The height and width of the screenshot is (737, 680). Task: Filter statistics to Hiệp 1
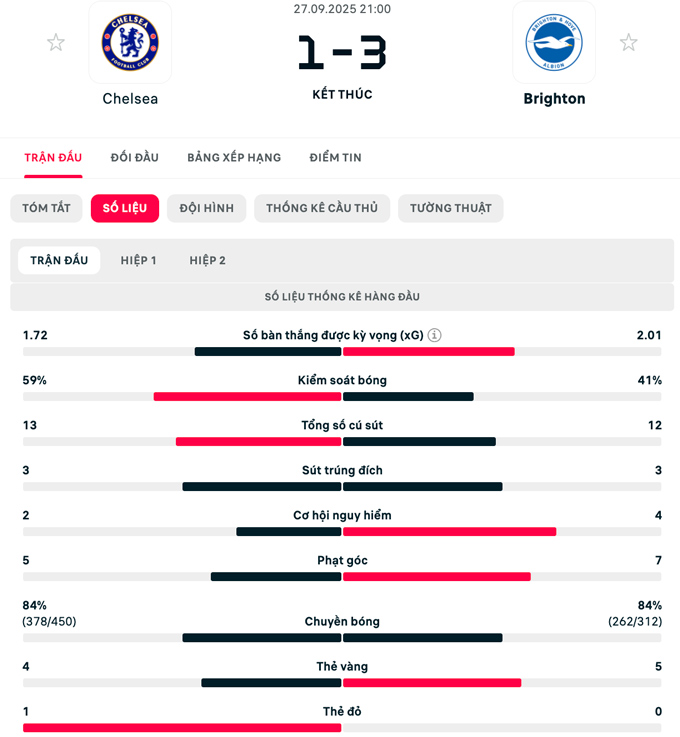point(139,261)
